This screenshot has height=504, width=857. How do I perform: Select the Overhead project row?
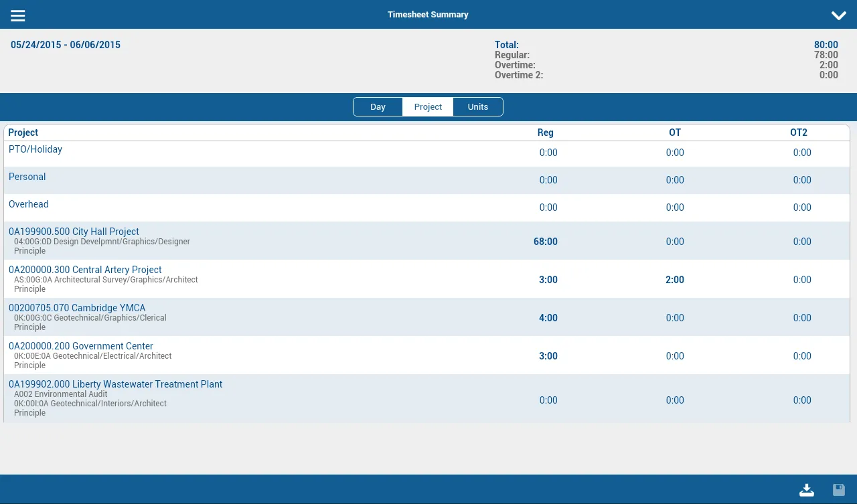[29, 204]
